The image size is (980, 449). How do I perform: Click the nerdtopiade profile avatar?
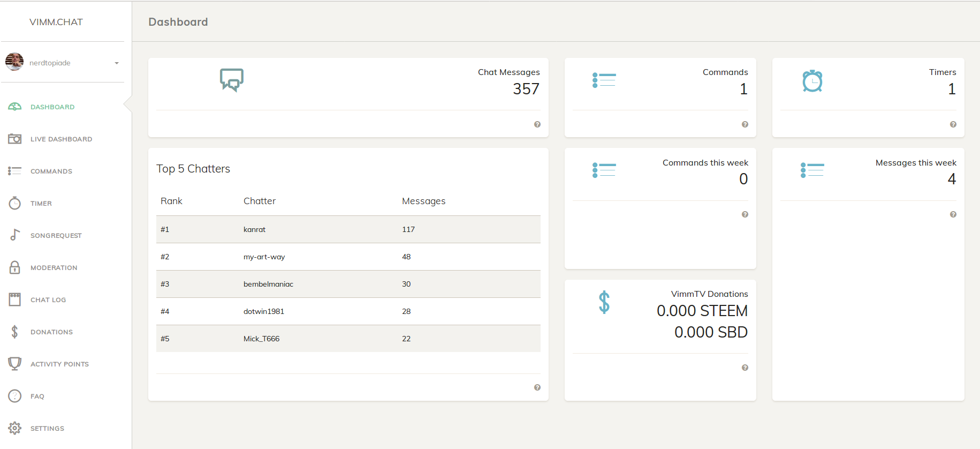coord(14,62)
